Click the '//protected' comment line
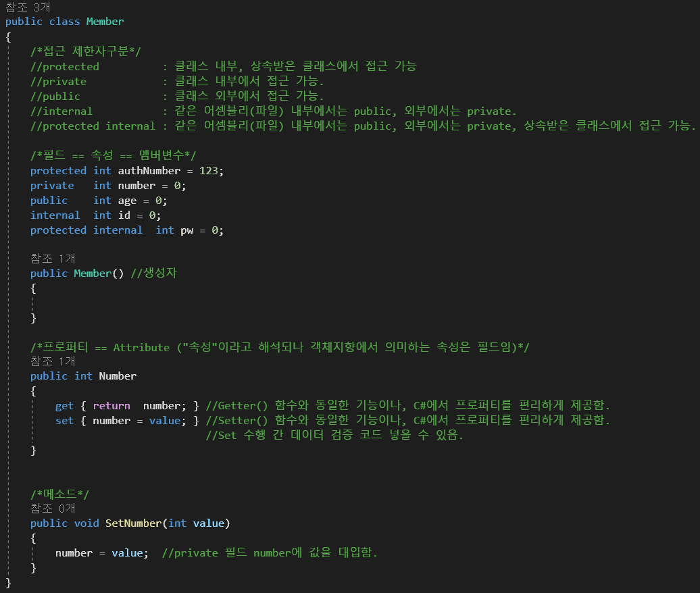The height and width of the screenshot is (593, 700). pyautogui.click(x=224, y=66)
